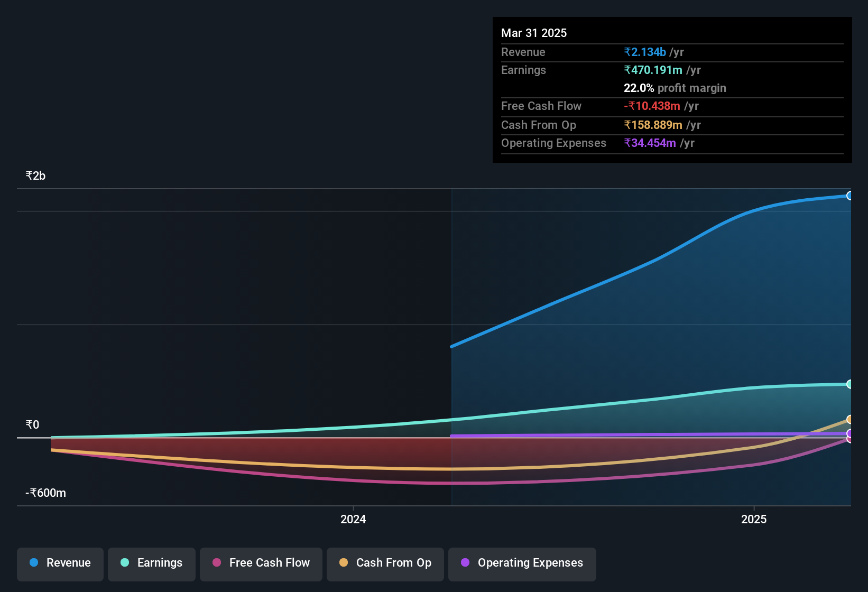Click the Operating Expenses endpoint marker

[x=849, y=433]
